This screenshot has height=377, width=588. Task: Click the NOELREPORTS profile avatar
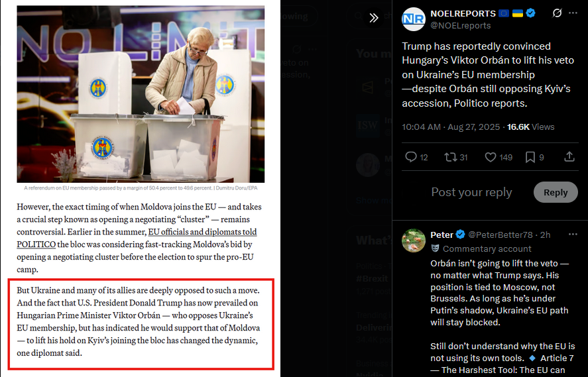point(413,19)
